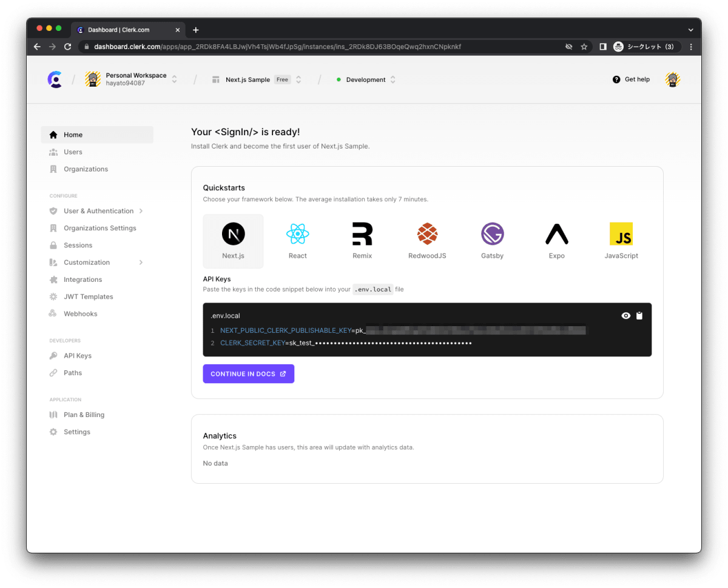
Task: Select the Expo quickstart
Action: point(556,241)
